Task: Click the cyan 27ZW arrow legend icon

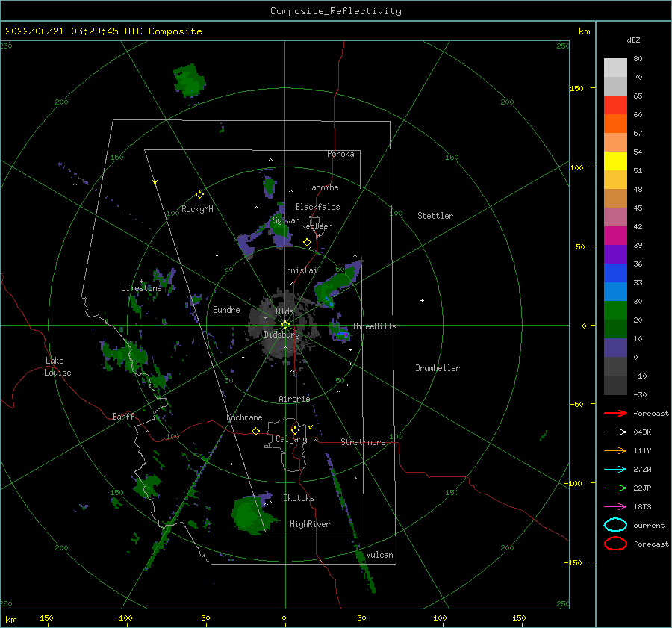Action: click(x=615, y=470)
